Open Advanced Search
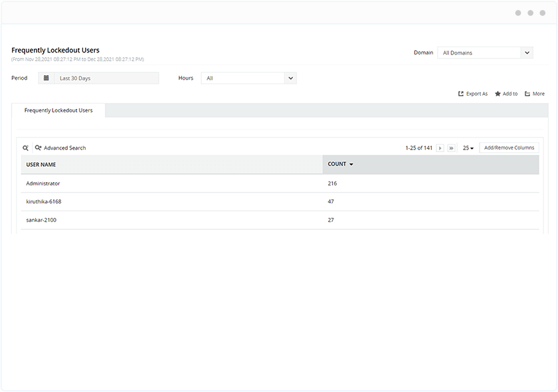 pos(60,147)
